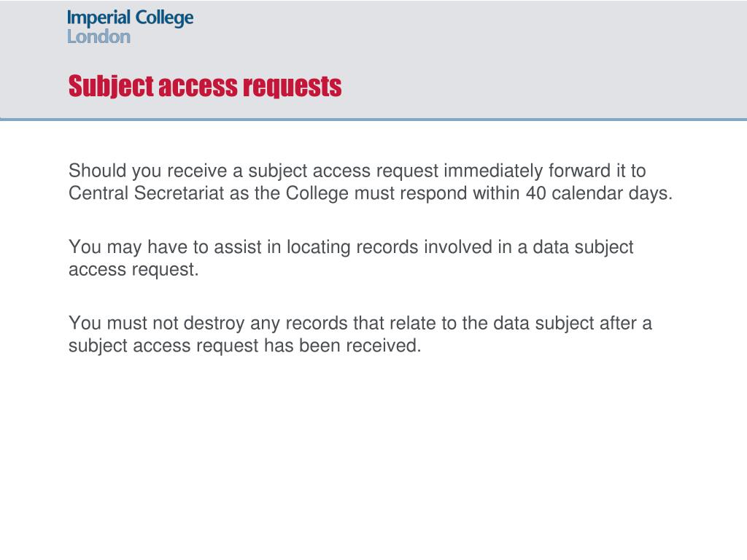Click the word London in the logo
Screen dimensions: 747x560
[98, 36]
